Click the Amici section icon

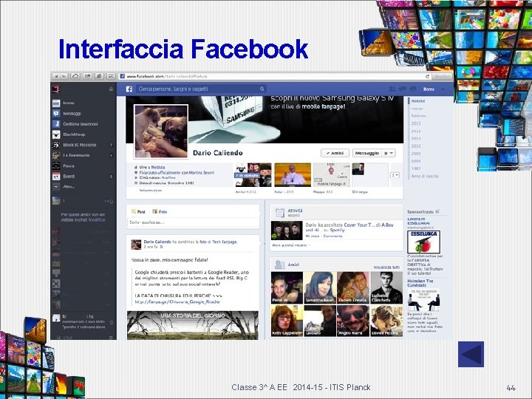[279, 265]
